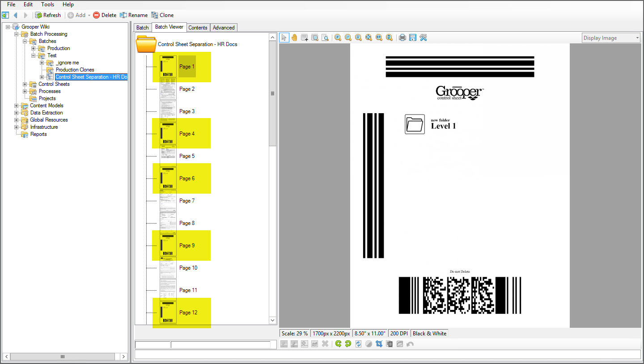Select the Batch Viewer tab
This screenshot has height=364, width=644.
tap(169, 27)
